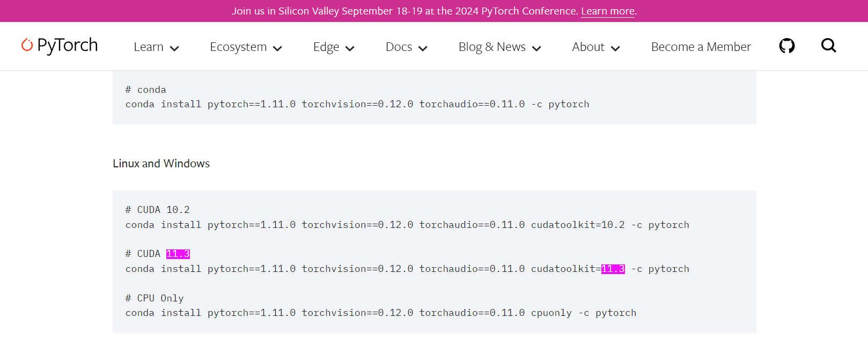Image resolution: width=868 pixels, height=354 pixels.
Task: Open the GitHub repository icon
Action: tap(786, 46)
